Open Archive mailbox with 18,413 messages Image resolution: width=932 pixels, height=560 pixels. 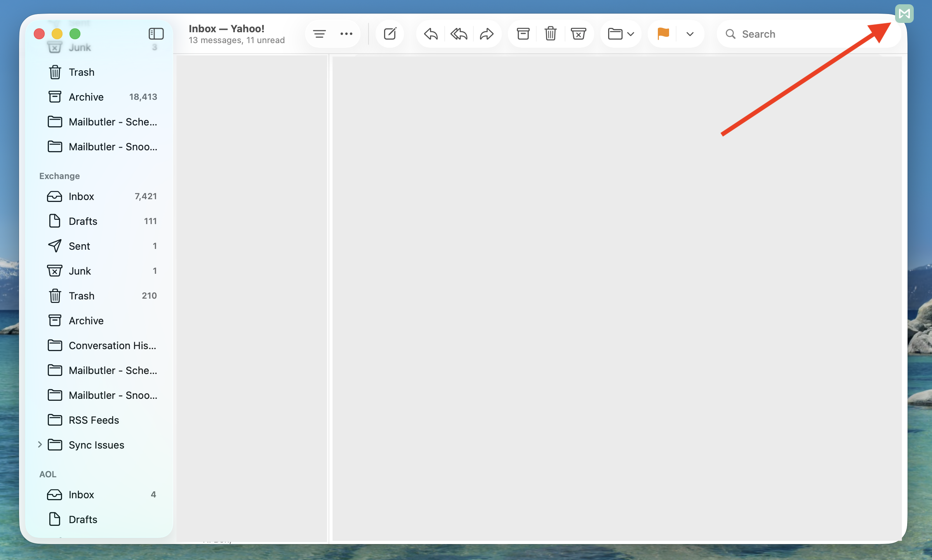point(99,97)
